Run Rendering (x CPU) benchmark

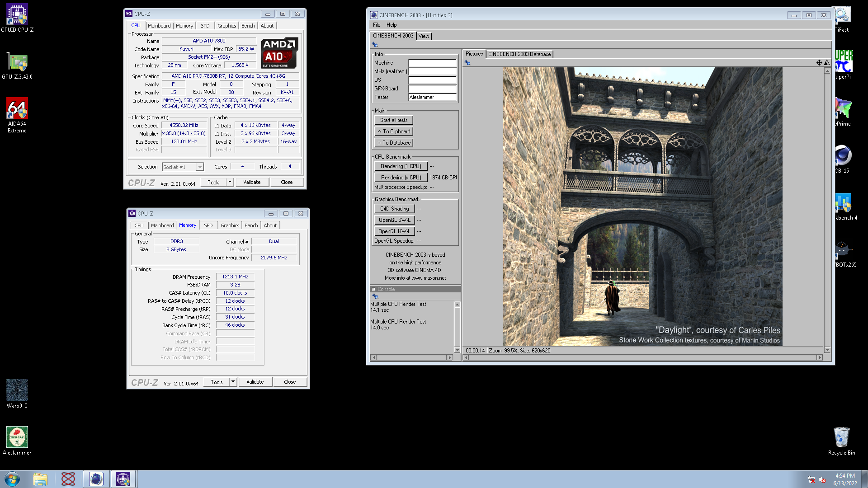(401, 178)
